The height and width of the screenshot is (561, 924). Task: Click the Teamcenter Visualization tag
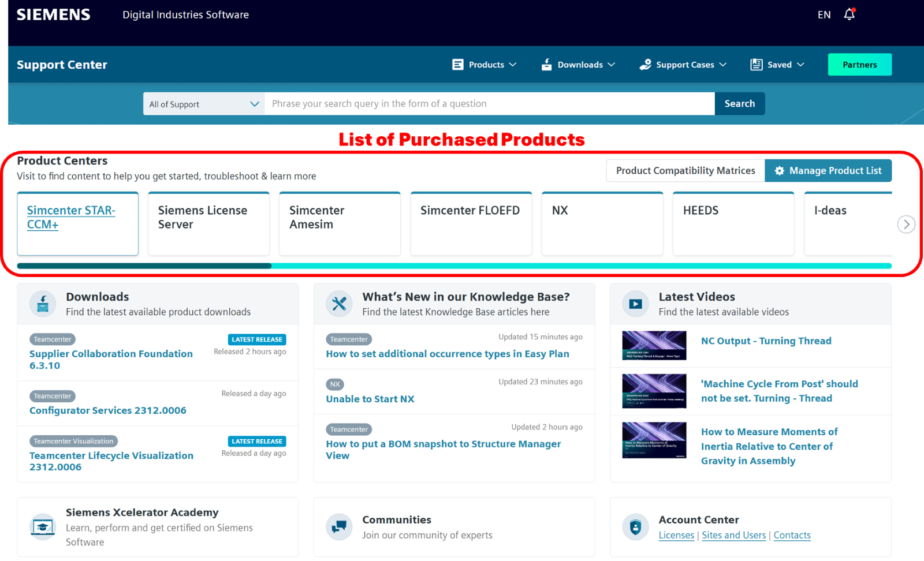73,441
